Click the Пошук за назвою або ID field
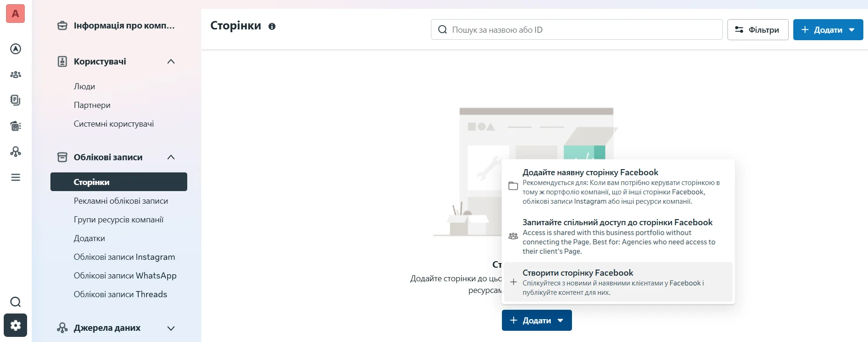Viewport: 868px width, 342px height. pyautogui.click(x=577, y=29)
